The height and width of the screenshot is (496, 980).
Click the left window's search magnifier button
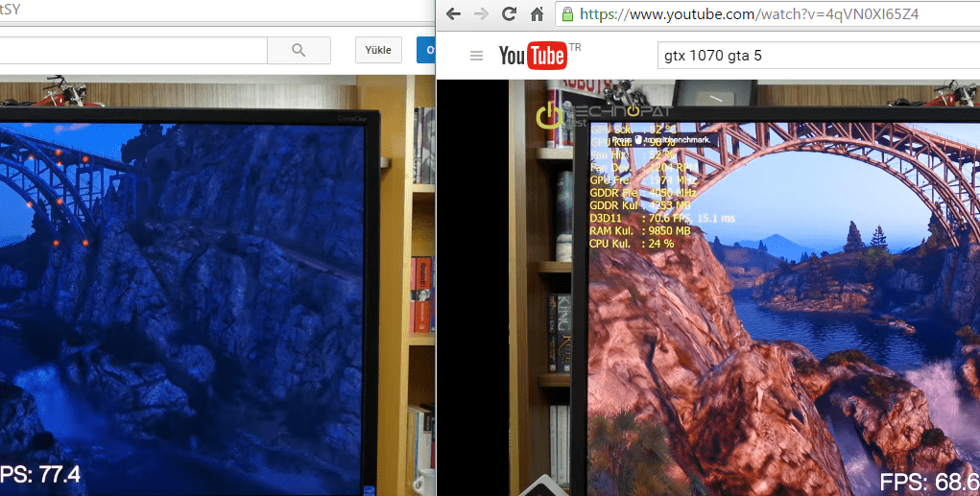pos(299,50)
